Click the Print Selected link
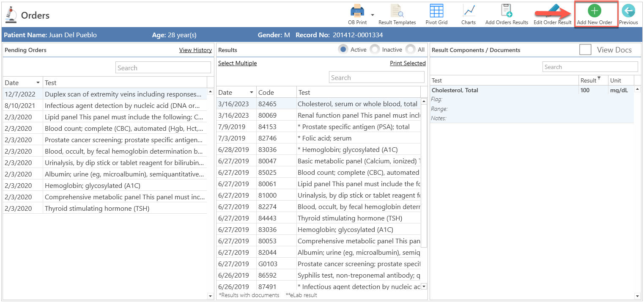The width and height of the screenshot is (644, 303). (x=408, y=63)
